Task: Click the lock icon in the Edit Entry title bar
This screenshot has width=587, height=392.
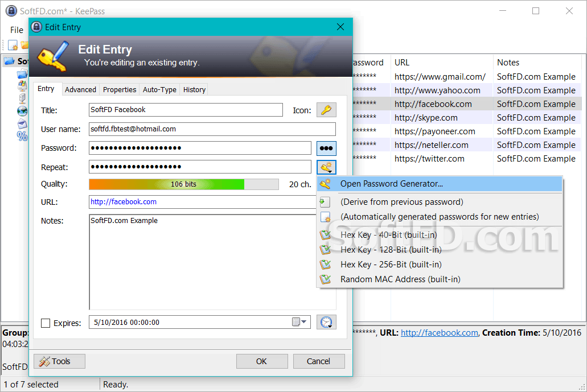Action: pyautogui.click(x=36, y=27)
